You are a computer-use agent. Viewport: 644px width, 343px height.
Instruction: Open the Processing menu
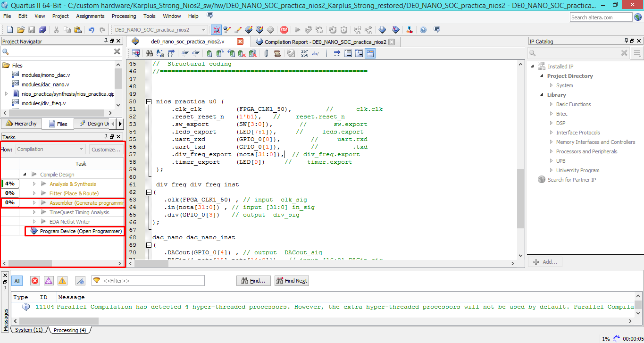(124, 16)
